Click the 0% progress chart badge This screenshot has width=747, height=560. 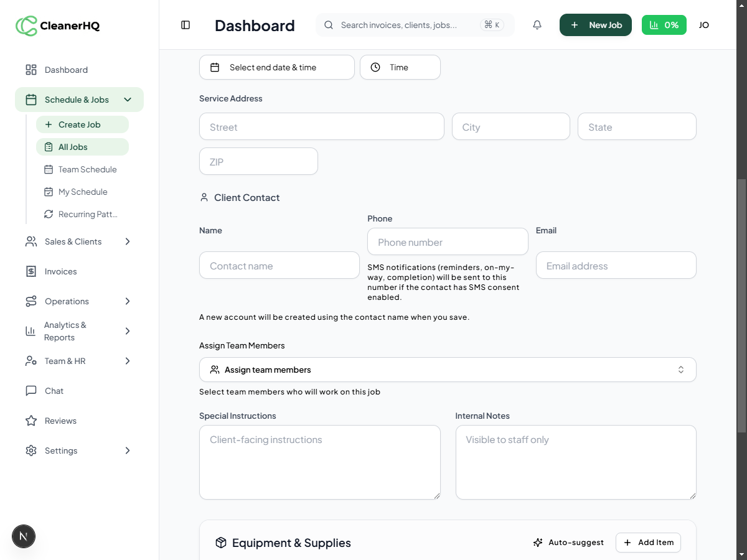point(664,25)
